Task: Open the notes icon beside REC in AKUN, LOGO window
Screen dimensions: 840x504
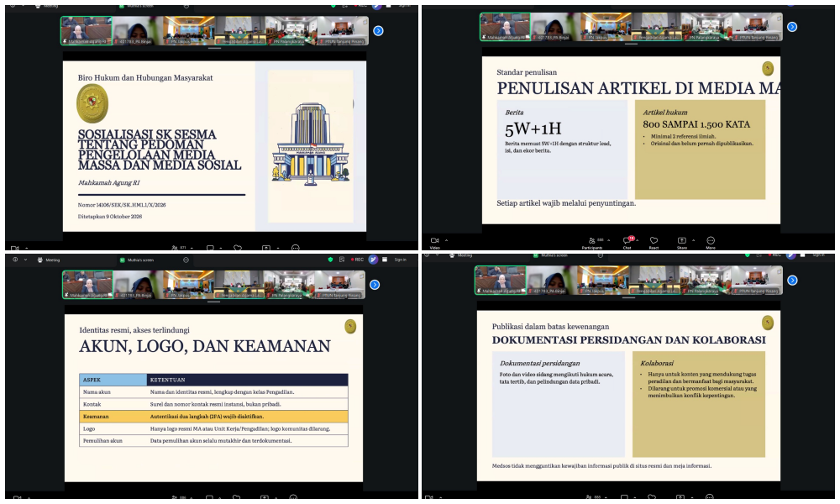Action: 342,260
